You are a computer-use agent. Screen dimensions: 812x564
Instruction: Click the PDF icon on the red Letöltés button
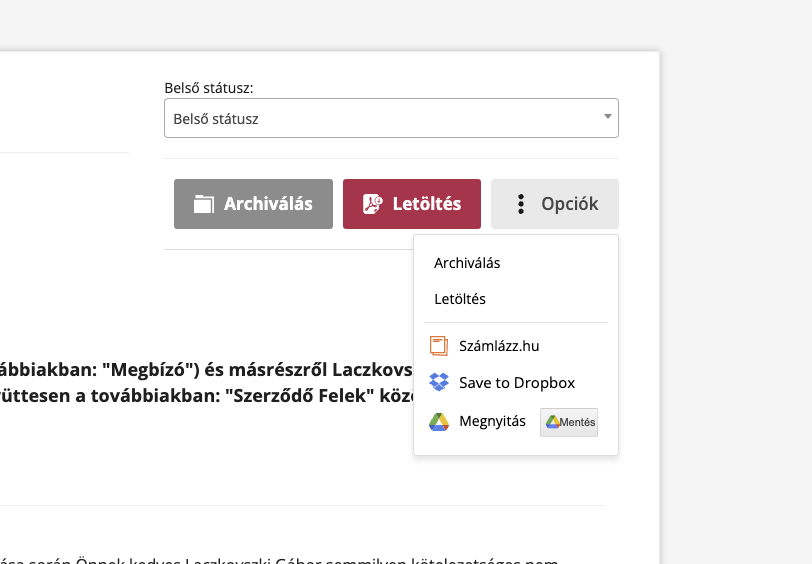373,204
